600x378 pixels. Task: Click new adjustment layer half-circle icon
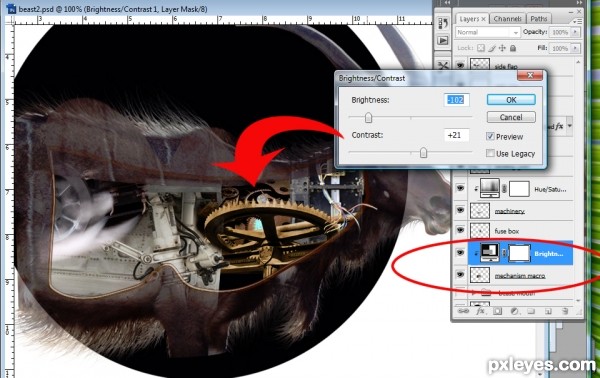[x=514, y=311]
